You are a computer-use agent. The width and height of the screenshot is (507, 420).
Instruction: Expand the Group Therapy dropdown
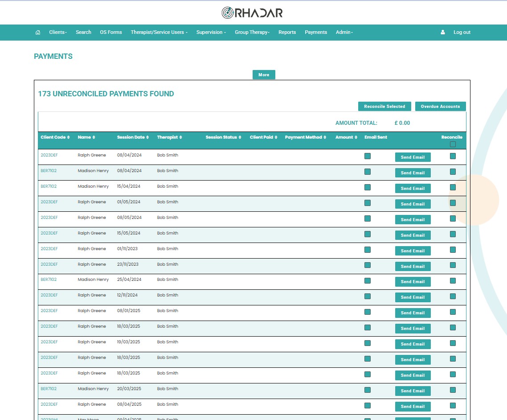tap(252, 33)
